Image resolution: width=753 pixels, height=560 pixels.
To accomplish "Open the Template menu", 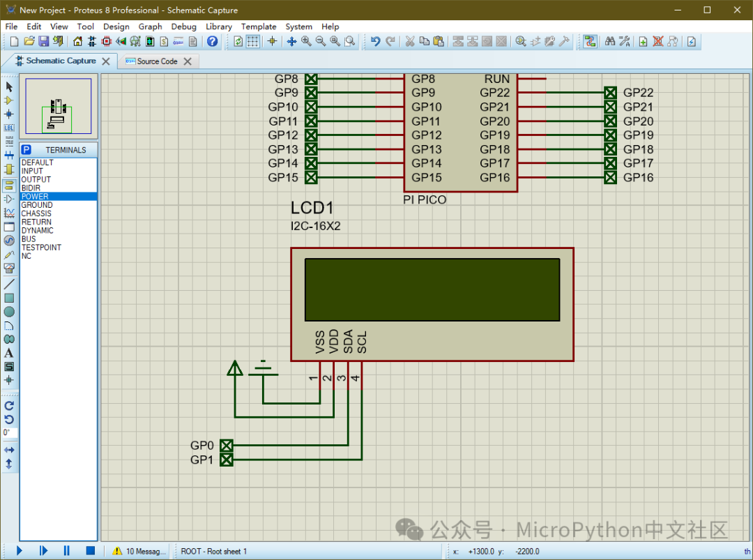I will [x=259, y=27].
